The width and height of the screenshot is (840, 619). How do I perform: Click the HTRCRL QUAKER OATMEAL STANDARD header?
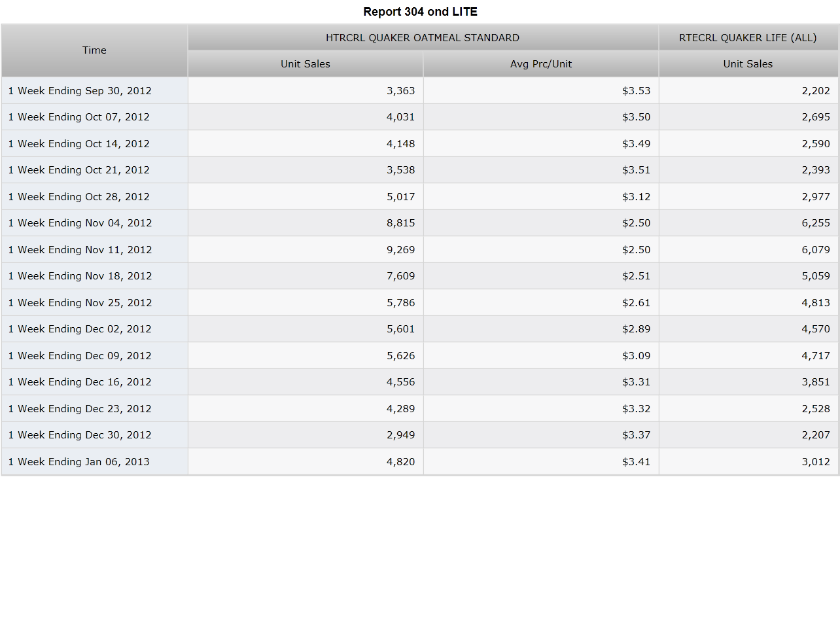point(423,37)
